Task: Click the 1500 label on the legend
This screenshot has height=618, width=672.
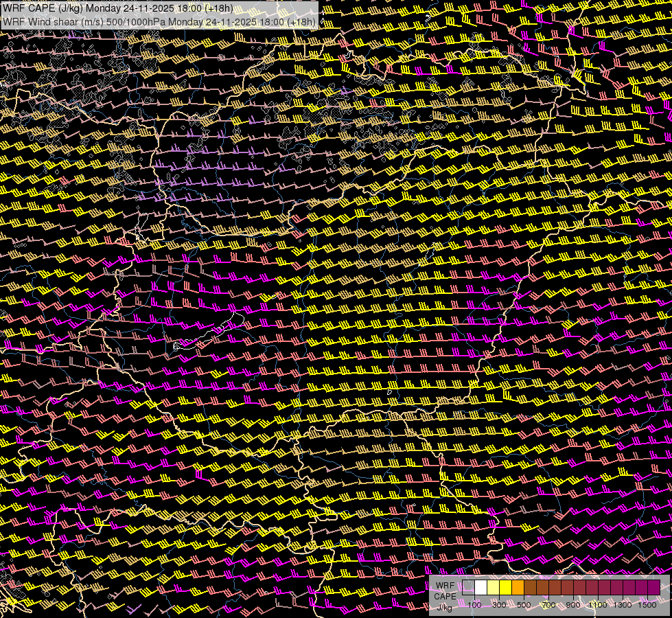Action: 647,605
